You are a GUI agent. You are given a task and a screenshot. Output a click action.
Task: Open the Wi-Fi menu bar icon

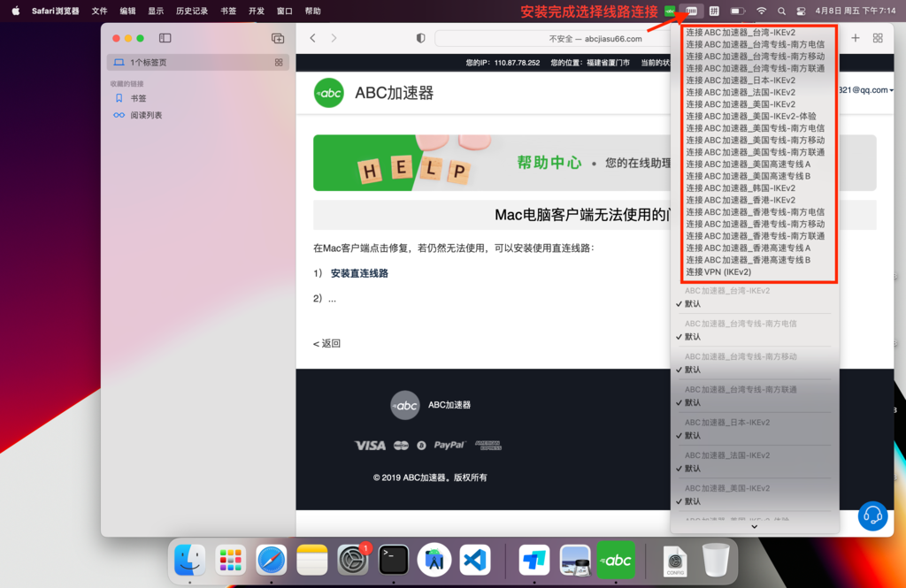click(x=762, y=11)
